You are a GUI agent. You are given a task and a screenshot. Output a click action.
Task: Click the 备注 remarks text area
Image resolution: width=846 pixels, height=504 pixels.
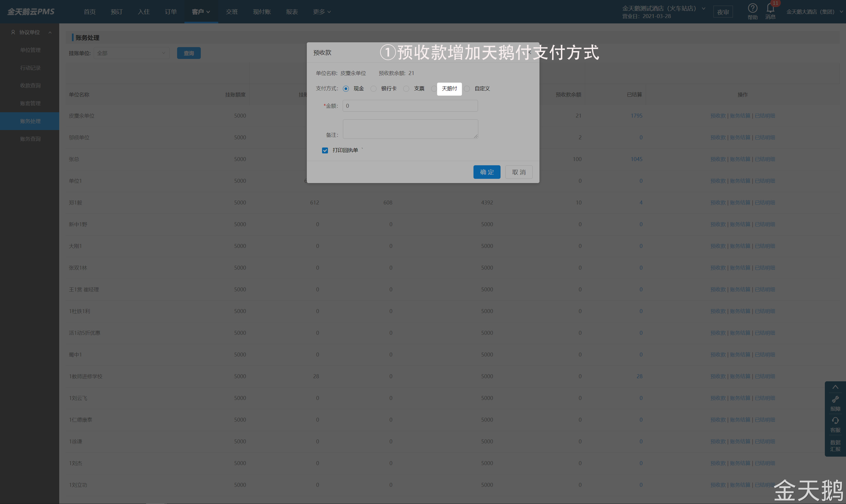410,129
